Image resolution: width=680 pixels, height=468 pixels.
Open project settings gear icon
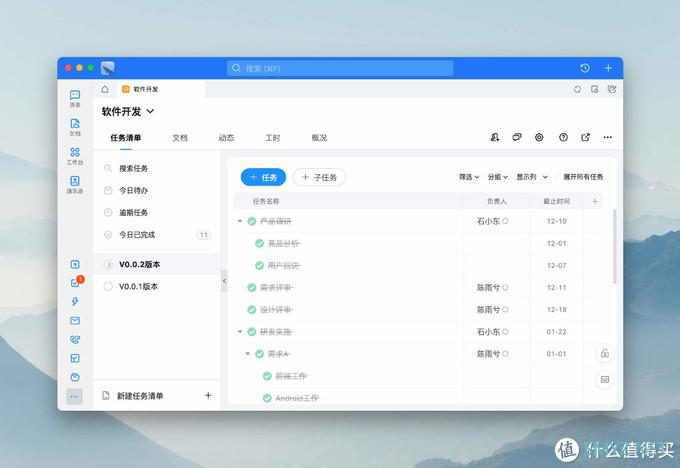pyautogui.click(x=539, y=137)
